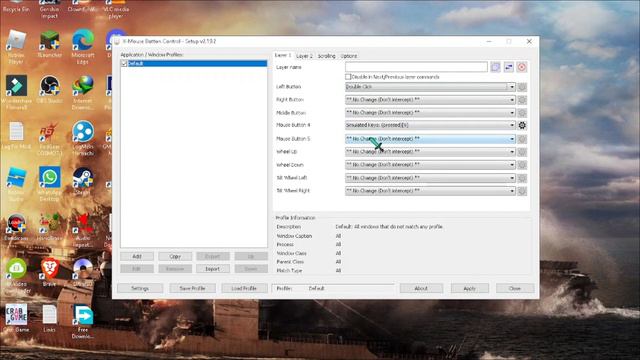Image resolution: width=640 pixels, height=360 pixels.
Task: Open the Middle Button action dropdown
Action: (430, 113)
